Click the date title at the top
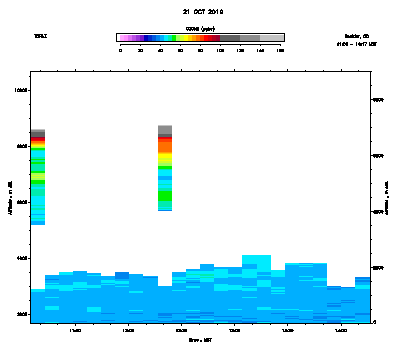The height and width of the screenshot is (360, 400). click(x=203, y=12)
